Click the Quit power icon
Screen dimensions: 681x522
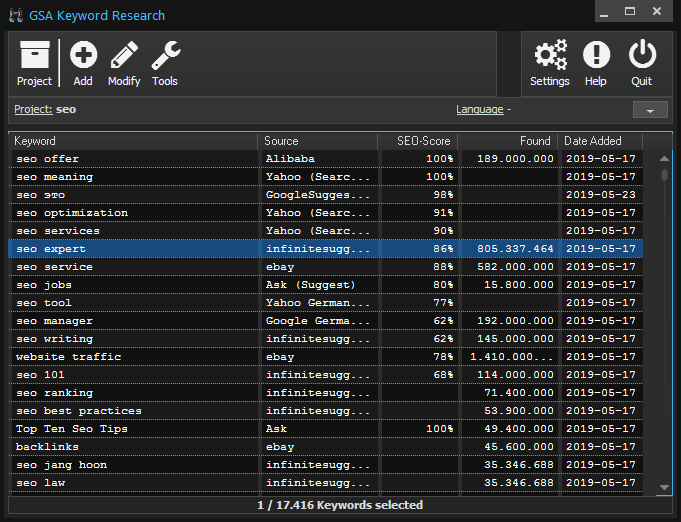[x=642, y=54]
